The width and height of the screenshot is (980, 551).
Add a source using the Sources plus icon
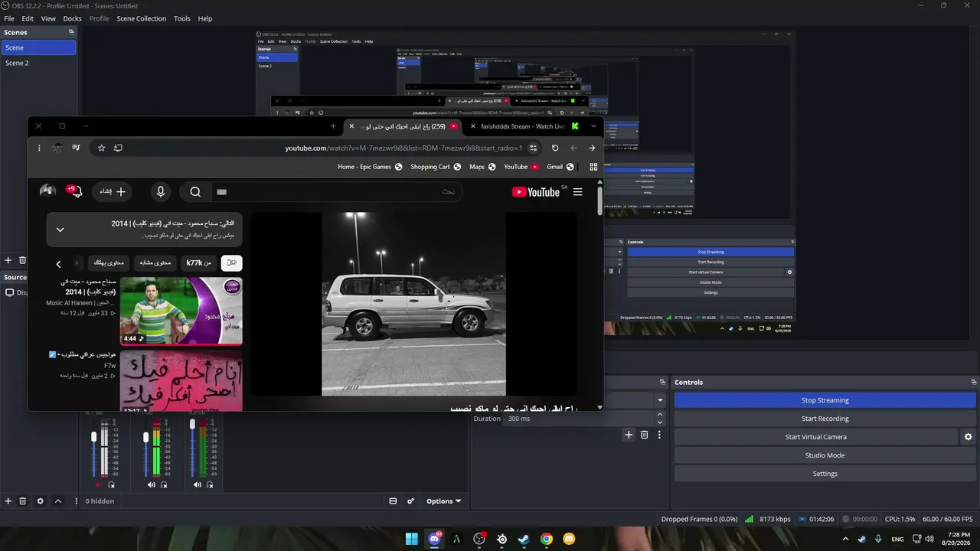(x=8, y=501)
